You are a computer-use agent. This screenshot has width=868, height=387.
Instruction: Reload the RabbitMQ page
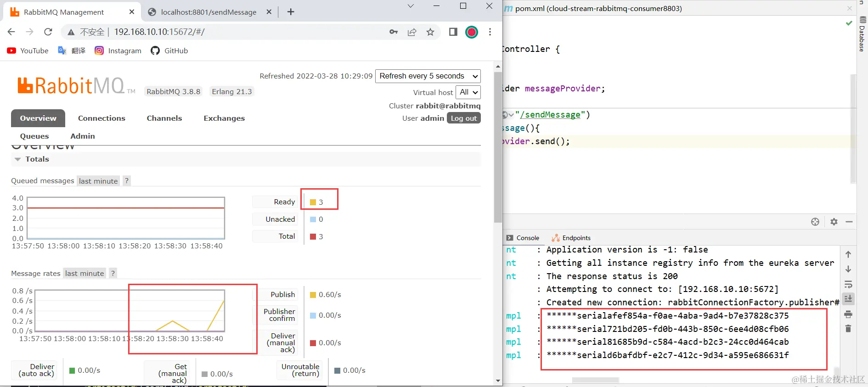point(48,32)
